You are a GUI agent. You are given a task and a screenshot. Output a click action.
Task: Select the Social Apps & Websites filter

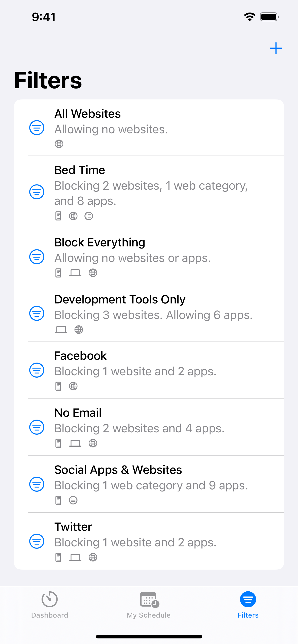point(118,470)
